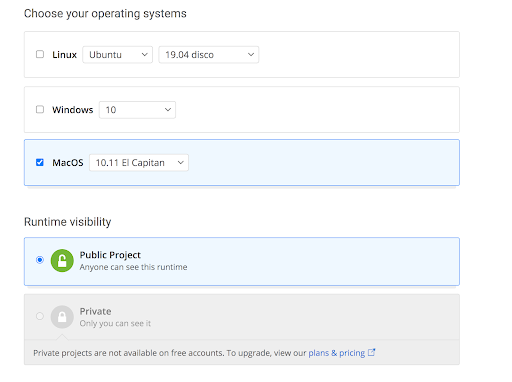Click the Private title text

pyautogui.click(x=95, y=311)
